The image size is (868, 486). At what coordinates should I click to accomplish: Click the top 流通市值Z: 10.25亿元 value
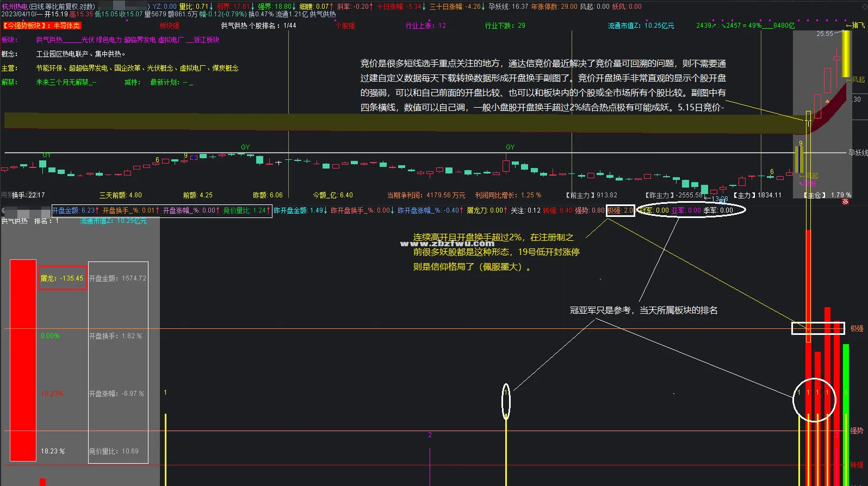click(641, 26)
